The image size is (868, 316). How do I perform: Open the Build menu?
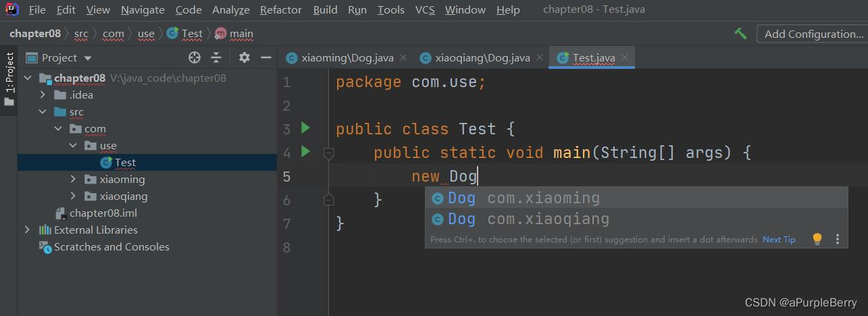click(x=326, y=10)
